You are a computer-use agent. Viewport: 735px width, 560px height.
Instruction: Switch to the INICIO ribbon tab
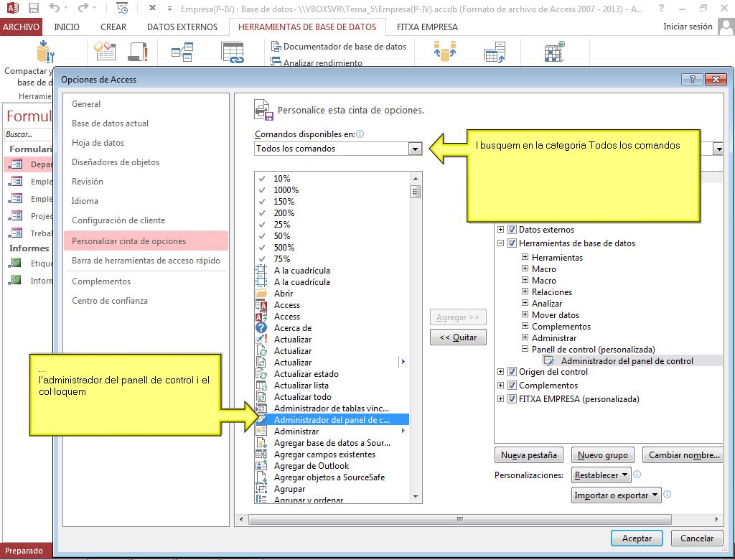click(67, 27)
